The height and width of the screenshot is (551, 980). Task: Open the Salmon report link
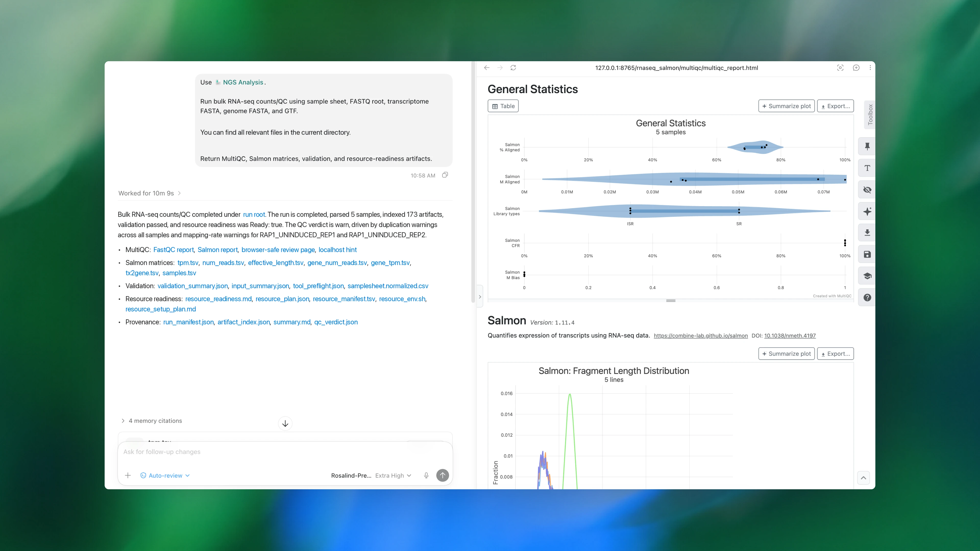click(218, 250)
